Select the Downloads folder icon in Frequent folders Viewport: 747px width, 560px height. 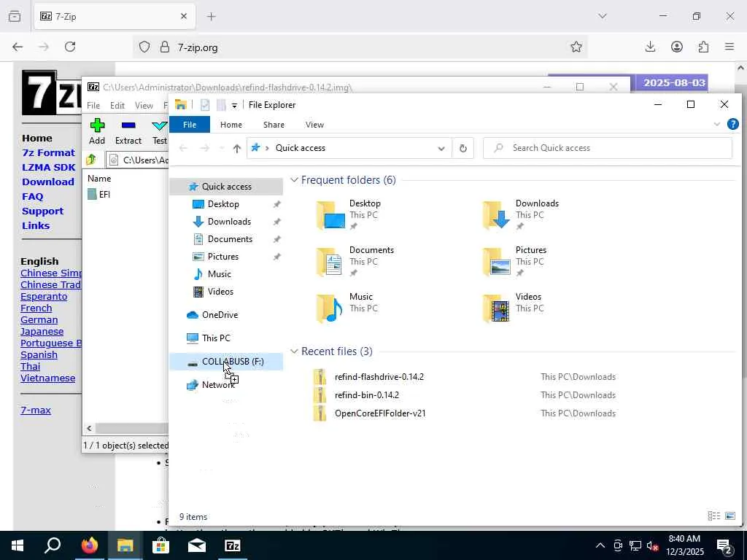(497, 215)
